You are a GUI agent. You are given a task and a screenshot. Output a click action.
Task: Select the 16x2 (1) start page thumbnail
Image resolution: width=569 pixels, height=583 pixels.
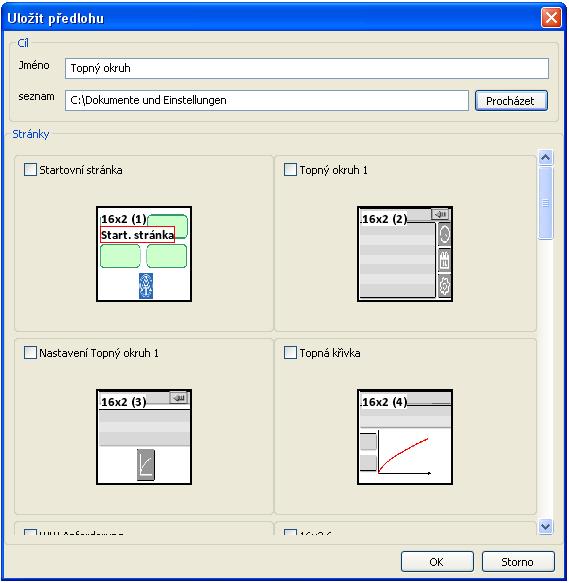[144, 254]
